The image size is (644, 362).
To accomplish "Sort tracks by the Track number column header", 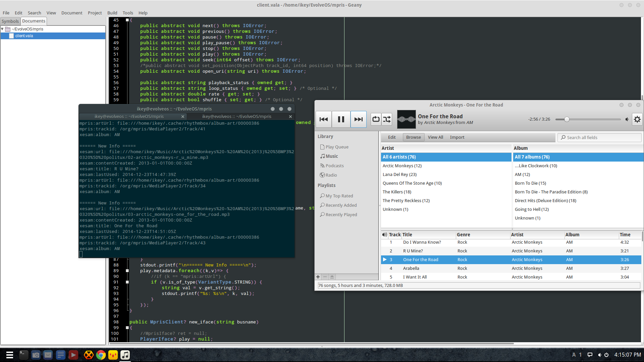I will (x=395, y=235).
